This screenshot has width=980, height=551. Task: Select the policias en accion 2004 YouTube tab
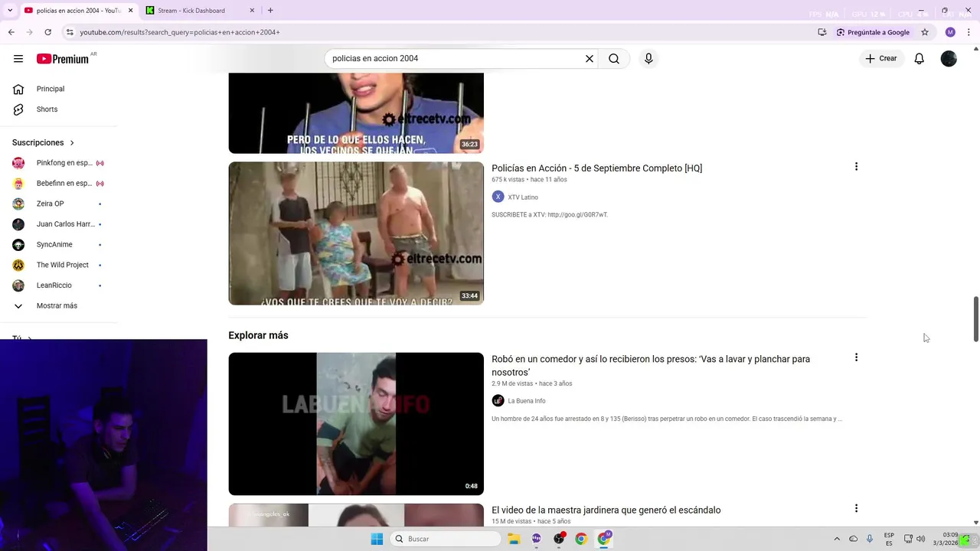point(77,11)
